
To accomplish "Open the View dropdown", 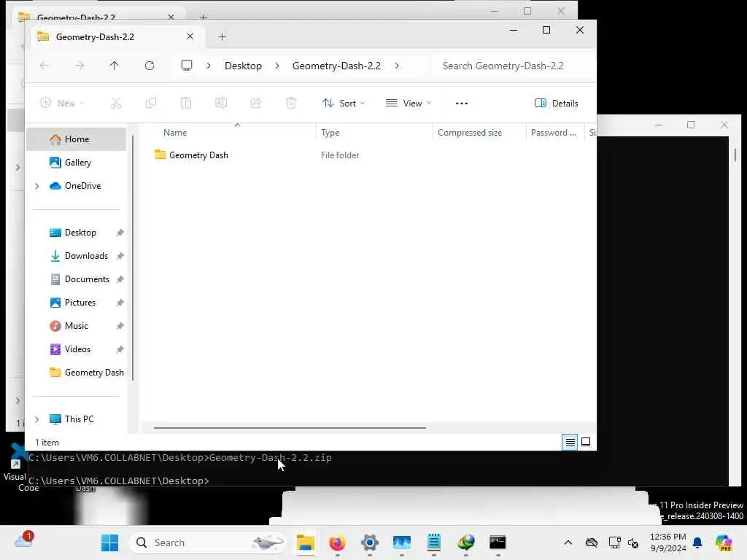I will pyautogui.click(x=409, y=103).
